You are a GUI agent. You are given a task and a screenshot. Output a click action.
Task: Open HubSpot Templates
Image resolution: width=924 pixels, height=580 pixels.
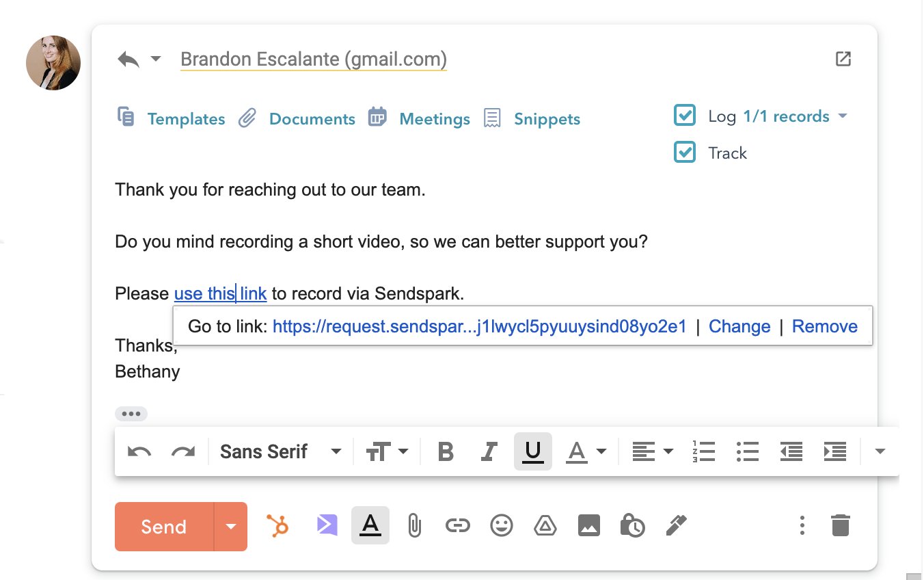click(186, 119)
